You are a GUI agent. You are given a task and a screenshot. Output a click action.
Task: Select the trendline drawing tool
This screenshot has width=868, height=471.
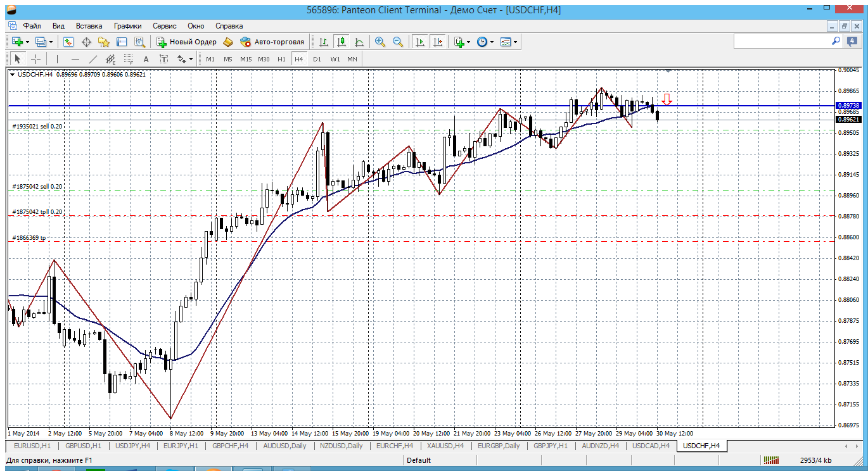(x=93, y=59)
